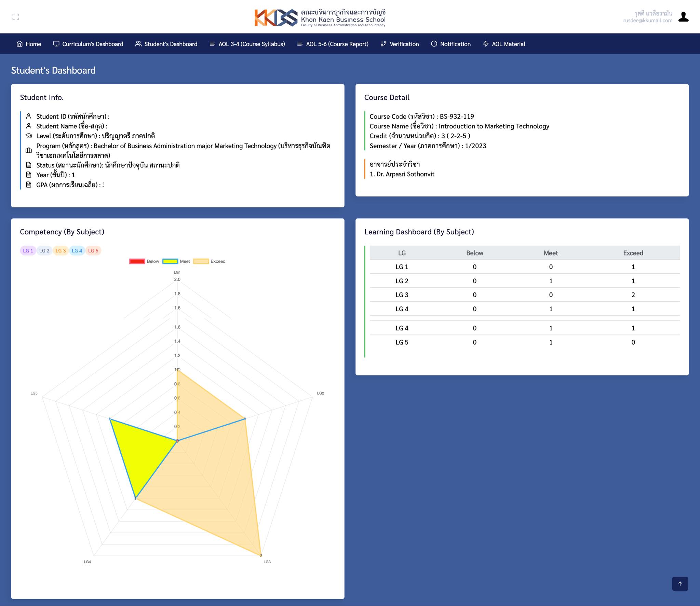The image size is (700, 606).
Task: Click instructor name Dr. Arpasri Sothonvit
Action: pyautogui.click(x=405, y=174)
